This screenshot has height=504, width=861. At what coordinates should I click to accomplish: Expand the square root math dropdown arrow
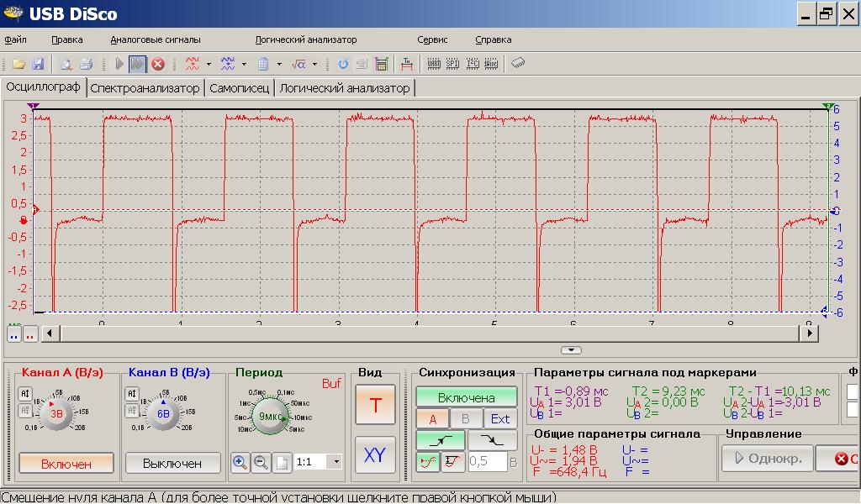[314, 64]
